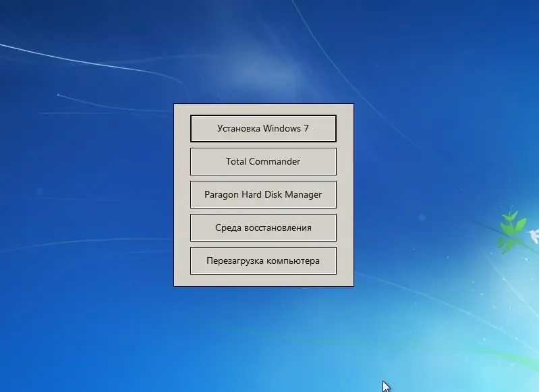Enter the recovery environment option
The image size is (539, 392).
263,227
